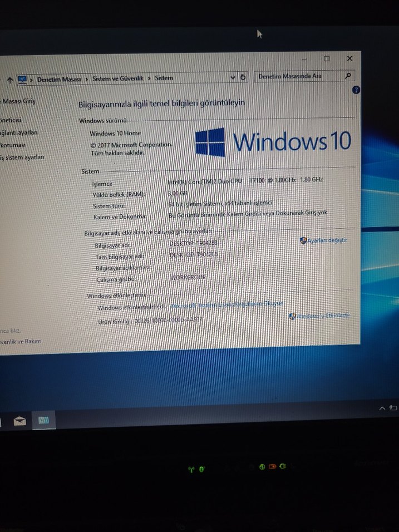The image size is (399, 532).
Task: Open the Mail app on the taskbar
Action: coord(19,421)
